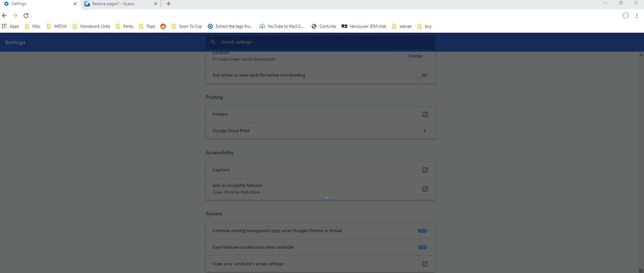Screen dimensions: 644x273
Task: Click the Settings title in header
Action: pyautogui.click(x=15, y=43)
